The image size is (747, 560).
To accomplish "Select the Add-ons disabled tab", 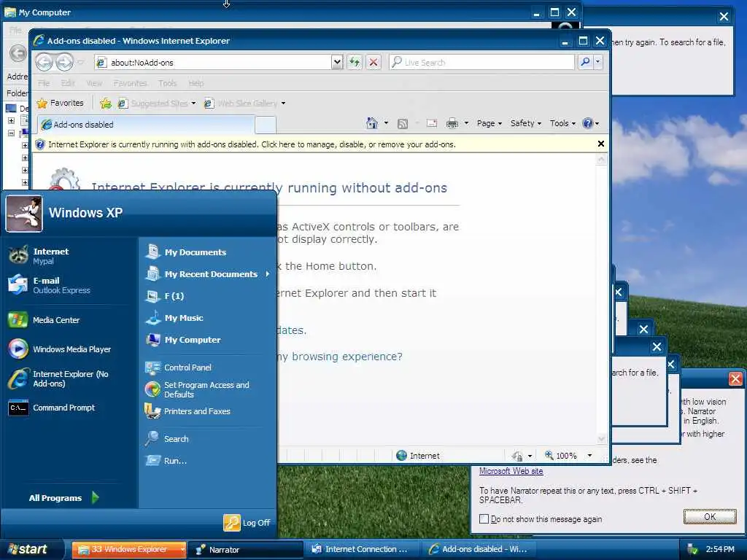I will (146, 124).
